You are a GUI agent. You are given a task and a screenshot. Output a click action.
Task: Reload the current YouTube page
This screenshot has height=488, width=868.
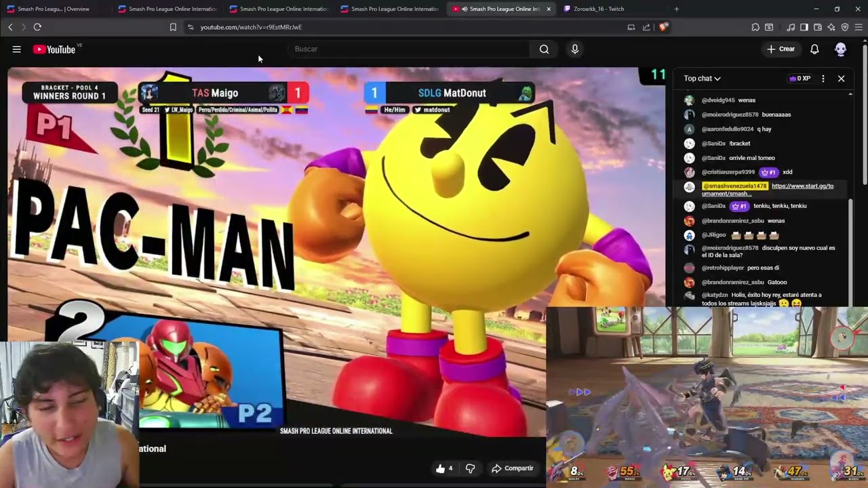point(37,27)
